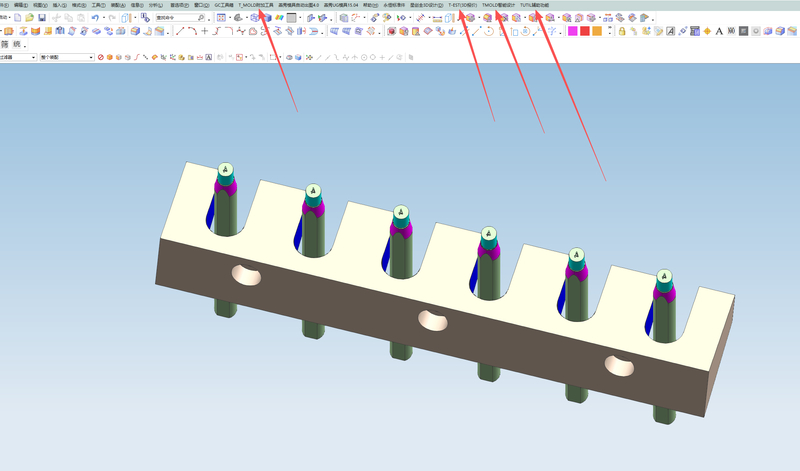The image size is (800, 471).
Task: Select the Line drawing tool
Action: pyautogui.click(x=180, y=31)
